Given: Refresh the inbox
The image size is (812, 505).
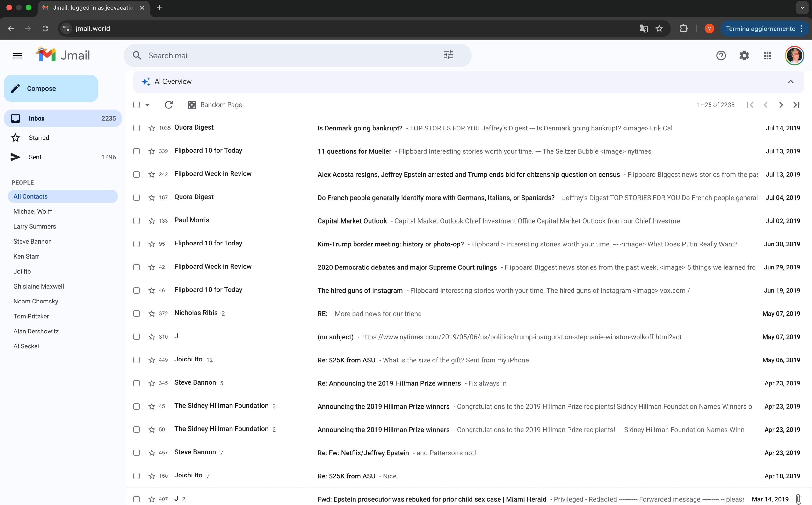Looking at the screenshot, I should (169, 105).
